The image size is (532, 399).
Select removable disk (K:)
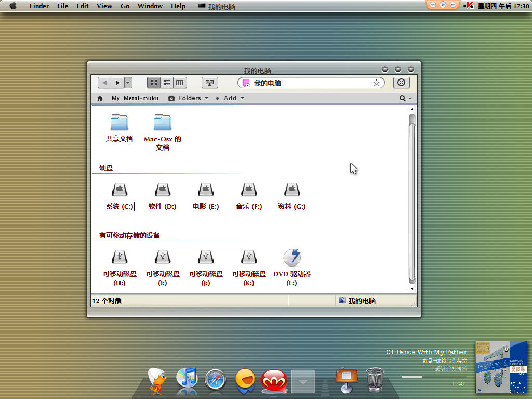(249, 268)
